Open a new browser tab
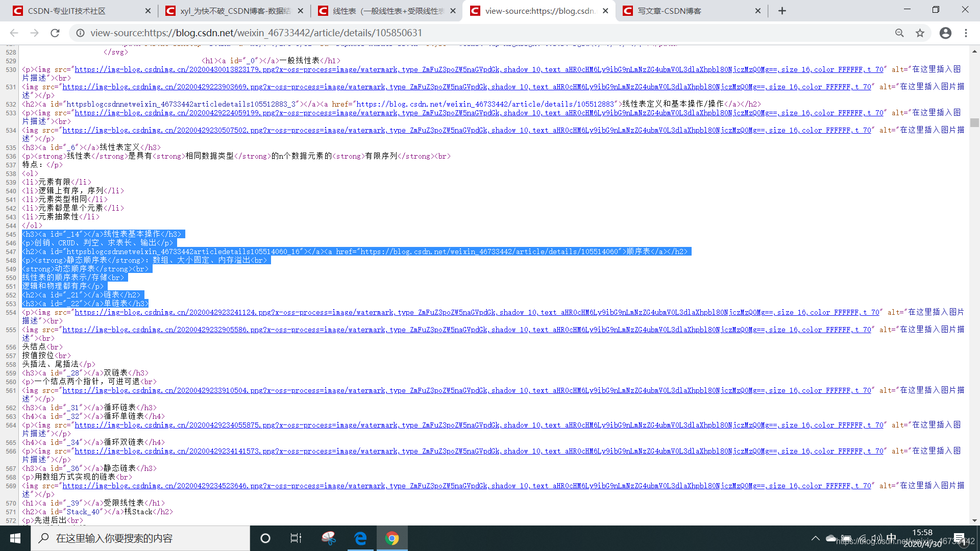This screenshot has width=980, height=551. pyautogui.click(x=782, y=11)
